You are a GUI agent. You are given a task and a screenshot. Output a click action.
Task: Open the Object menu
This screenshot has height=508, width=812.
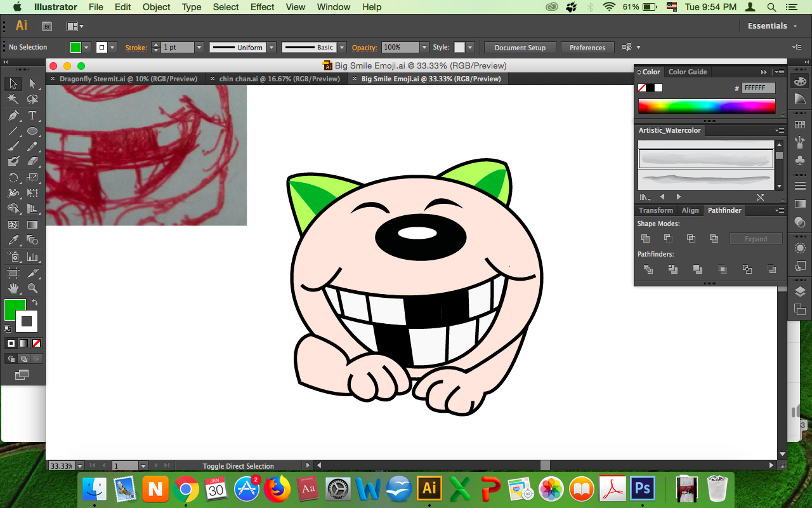coord(156,7)
